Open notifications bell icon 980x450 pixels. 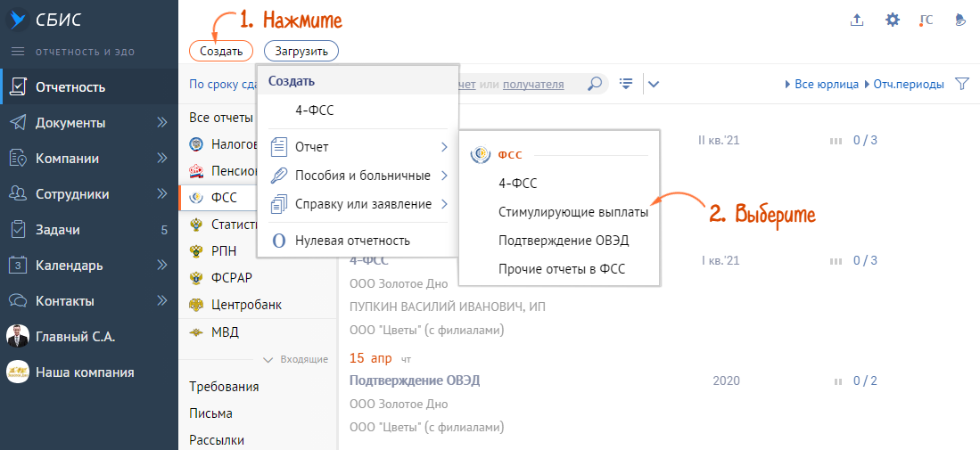959,20
